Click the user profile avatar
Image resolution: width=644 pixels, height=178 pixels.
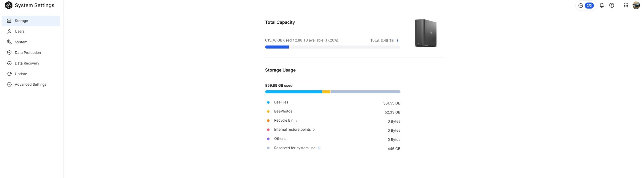coord(636,5)
